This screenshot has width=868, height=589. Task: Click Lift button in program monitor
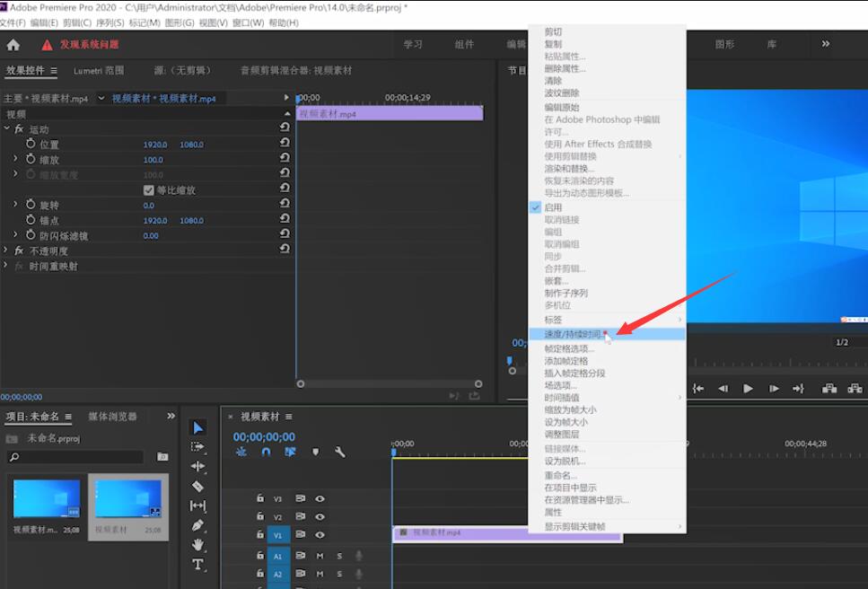[829, 388]
